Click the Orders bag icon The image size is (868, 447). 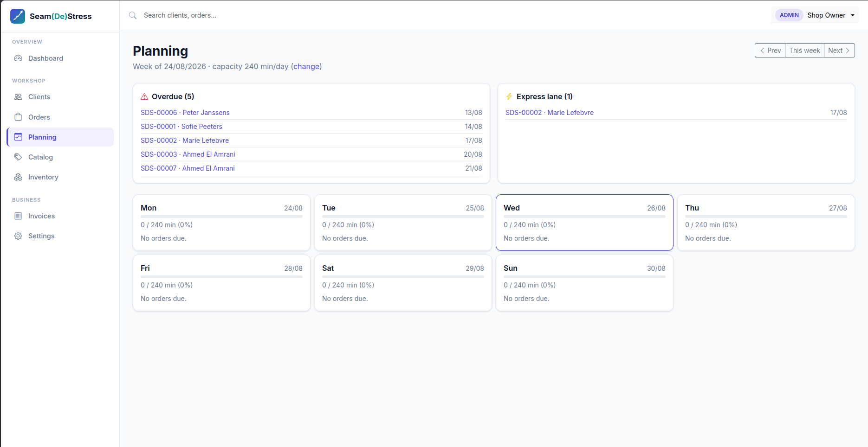[x=18, y=117]
